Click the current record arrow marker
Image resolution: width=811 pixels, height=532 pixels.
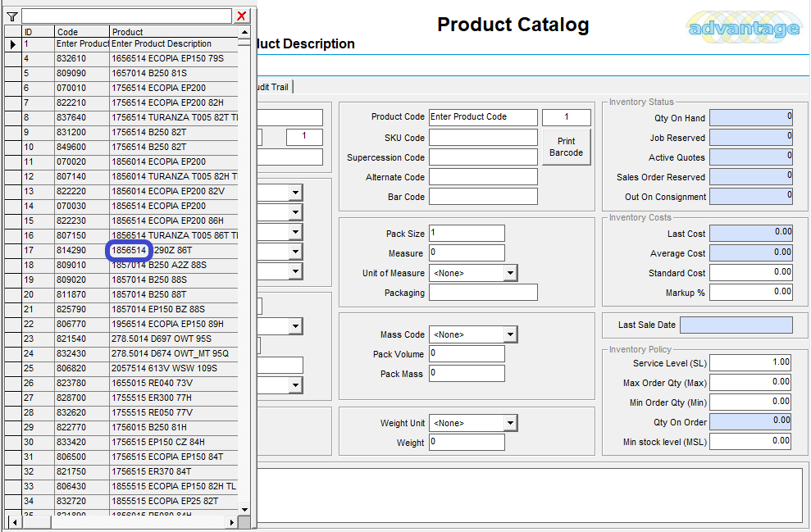coord(13,44)
